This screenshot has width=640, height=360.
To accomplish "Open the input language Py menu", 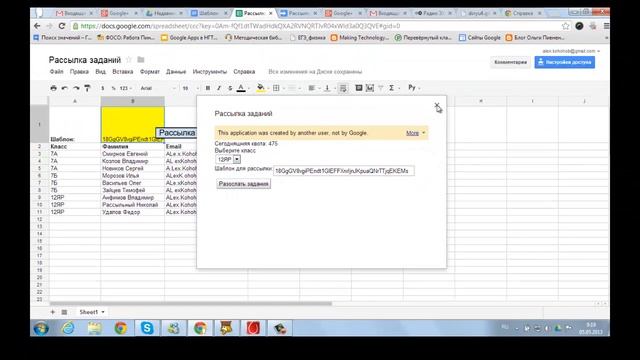I will (414, 88).
